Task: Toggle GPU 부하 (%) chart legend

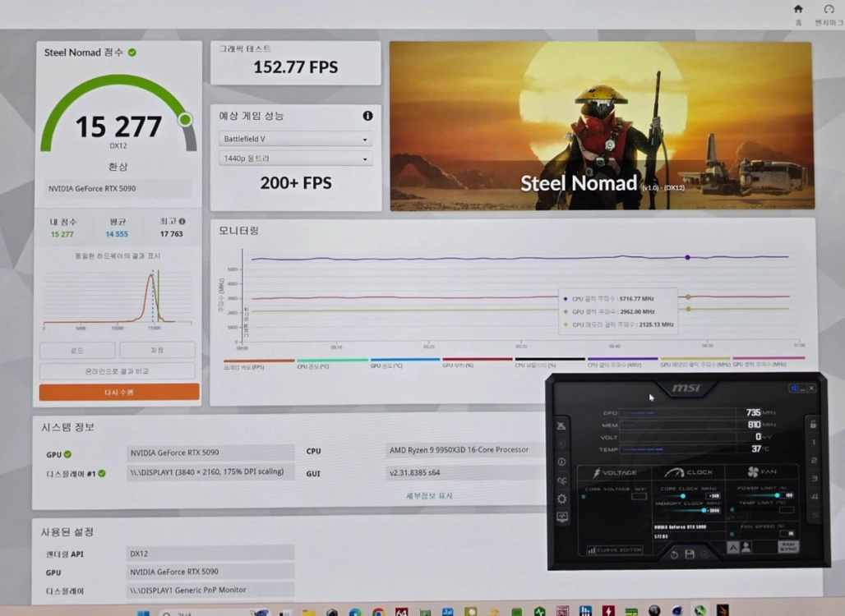Action: pyautogui.click(x=477, y=362)
